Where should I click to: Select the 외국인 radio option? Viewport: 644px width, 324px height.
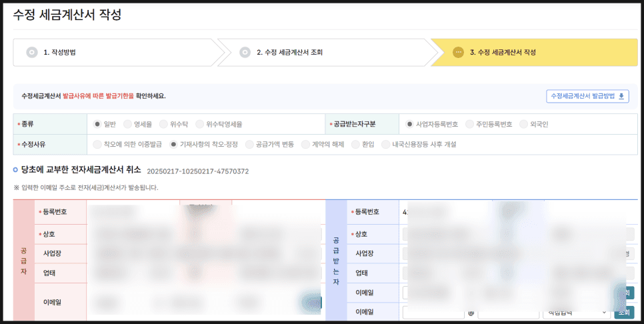click(x=523, y=124)
